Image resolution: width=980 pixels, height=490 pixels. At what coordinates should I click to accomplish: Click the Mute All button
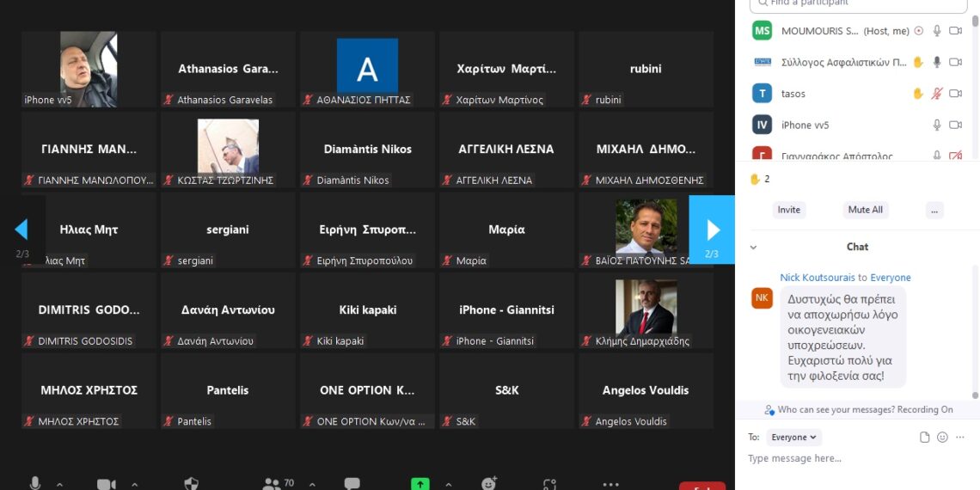point(865,210)
